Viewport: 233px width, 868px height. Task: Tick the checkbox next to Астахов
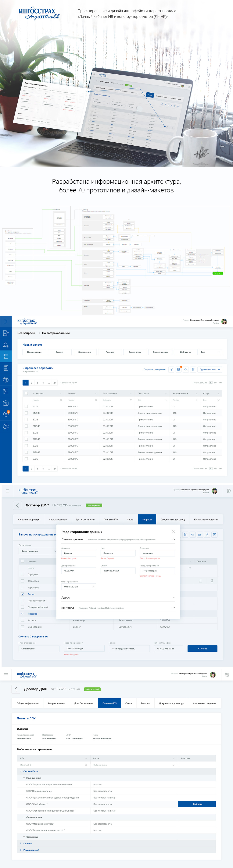click(23, 620)
